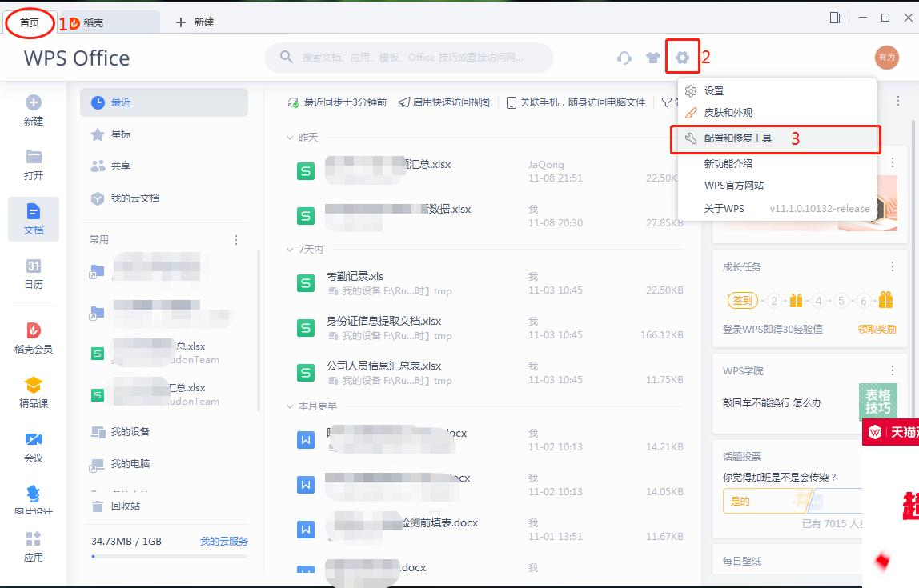Viewport: 919px width, 588px height.
Task: Collapse the 昨天 group
Action: 290,138
